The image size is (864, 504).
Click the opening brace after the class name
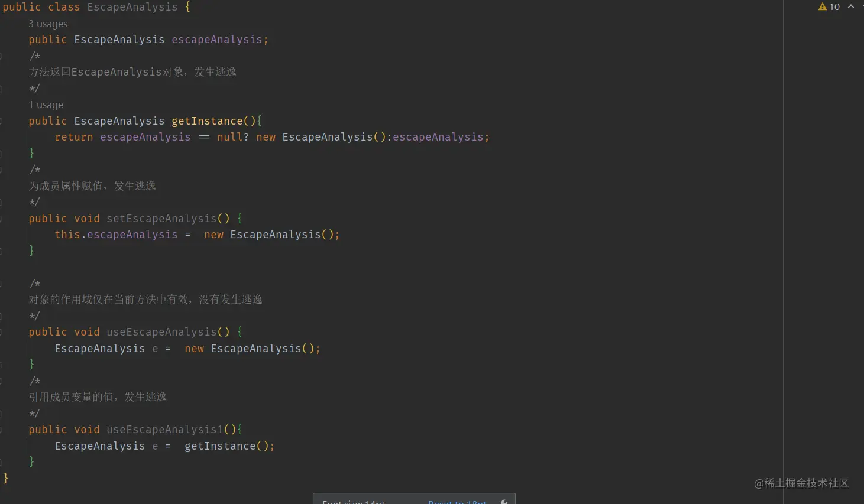coord(187,7)
